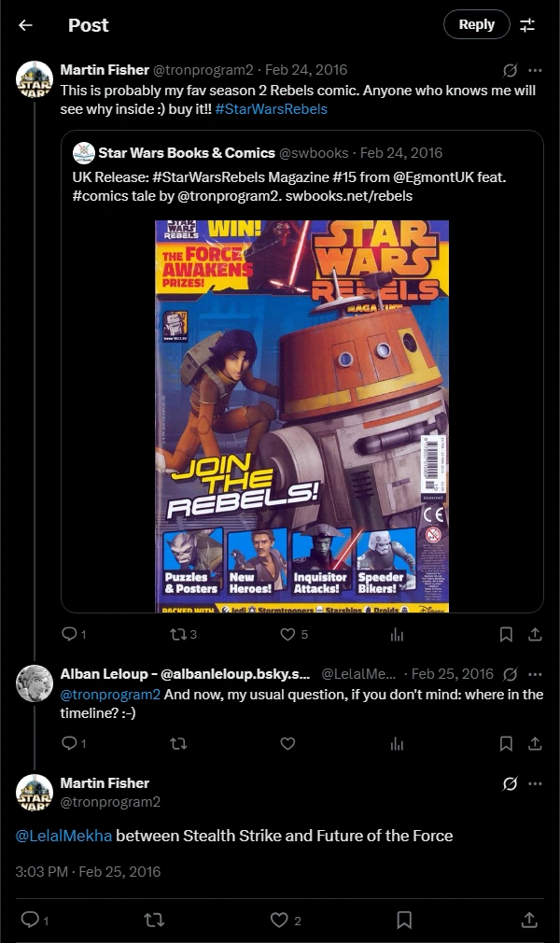Expand more options on the main post
This screenshot has width=560, height=943.
[535, 783]
